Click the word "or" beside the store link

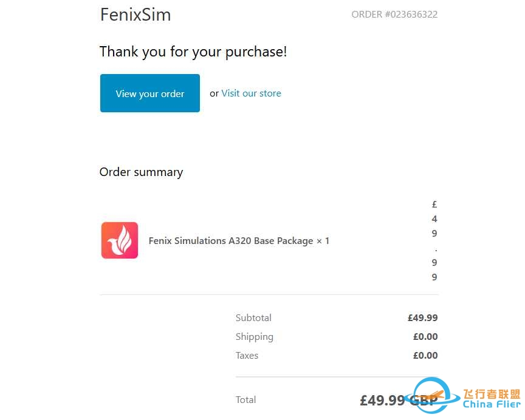click(x=214, y=93)
